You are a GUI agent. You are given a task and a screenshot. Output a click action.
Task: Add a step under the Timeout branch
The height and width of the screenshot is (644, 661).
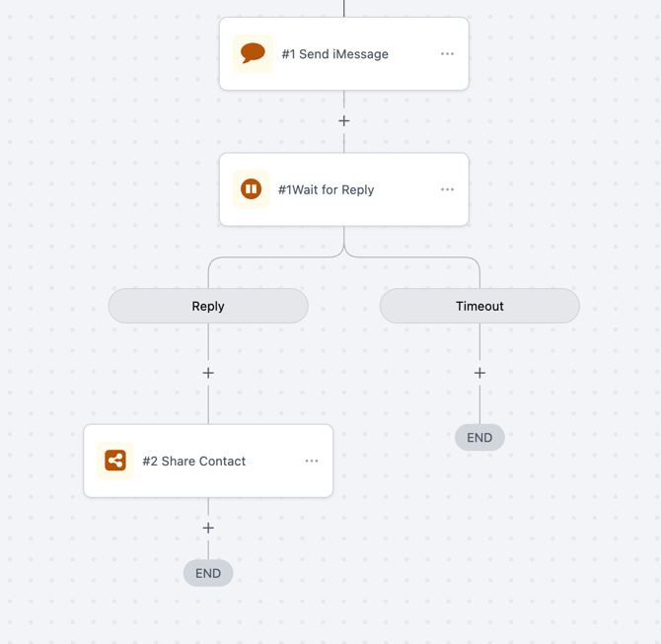pyautogui.click(x=479, y=373)
